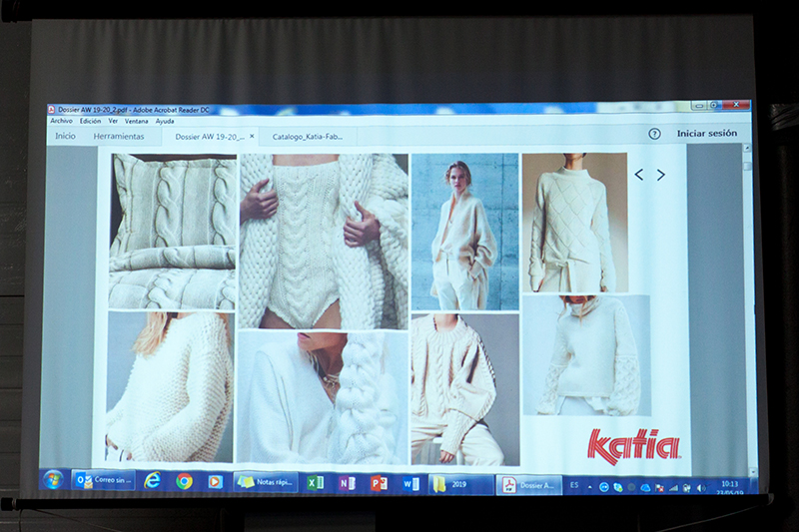The width and height of the screenshot is (799, 532).
Task: Click the network signal tray icon
Action: point(673,488)
